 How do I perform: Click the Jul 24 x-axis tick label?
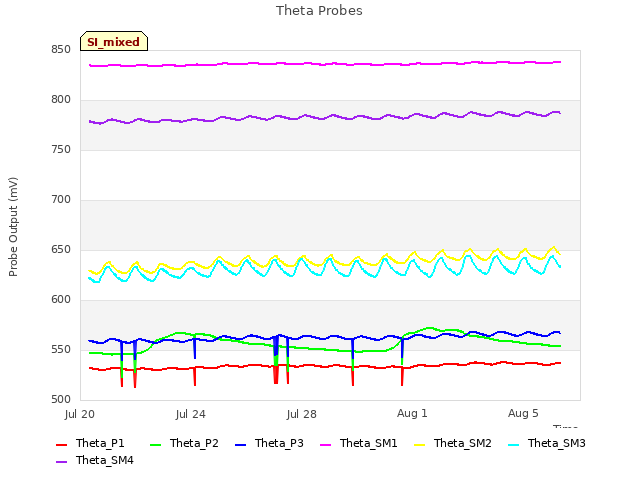(191, 414)
